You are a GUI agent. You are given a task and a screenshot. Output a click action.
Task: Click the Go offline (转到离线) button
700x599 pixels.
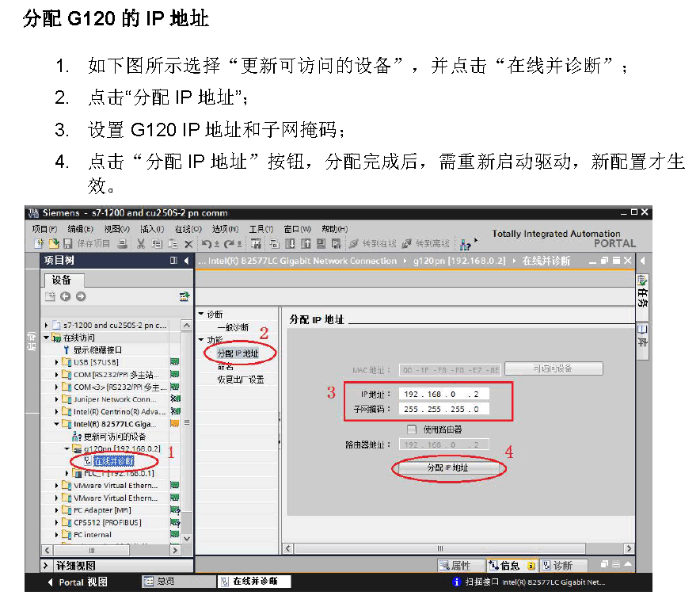coord(426,243)
